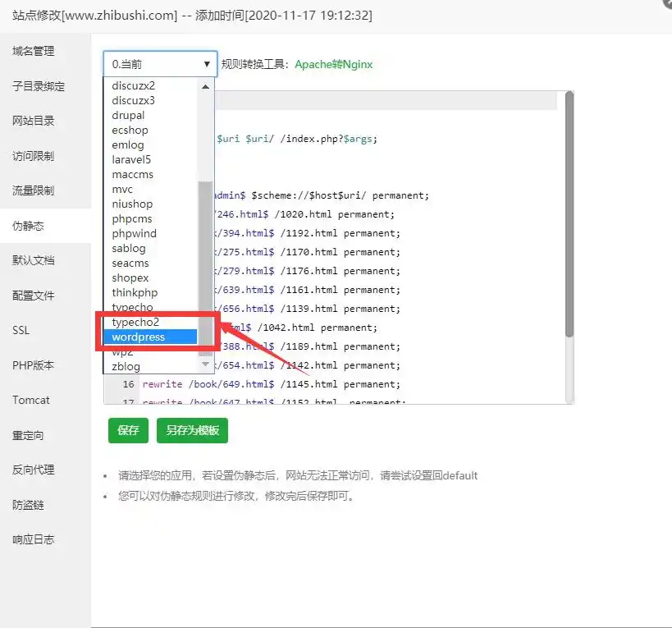Select wordpress from the rule list
This screenshot has width=672, height=628.
click(149, 337)
